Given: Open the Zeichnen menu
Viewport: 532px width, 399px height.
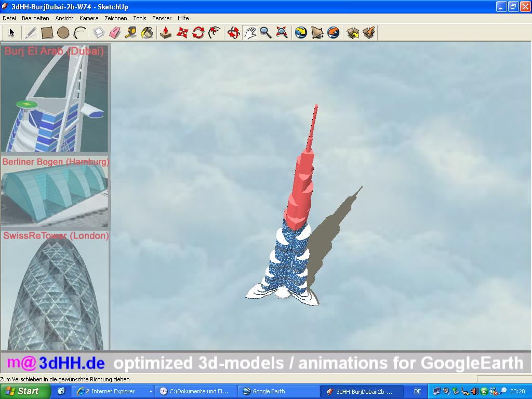Looking at the screenshot, I should click(x=116, y=18).
